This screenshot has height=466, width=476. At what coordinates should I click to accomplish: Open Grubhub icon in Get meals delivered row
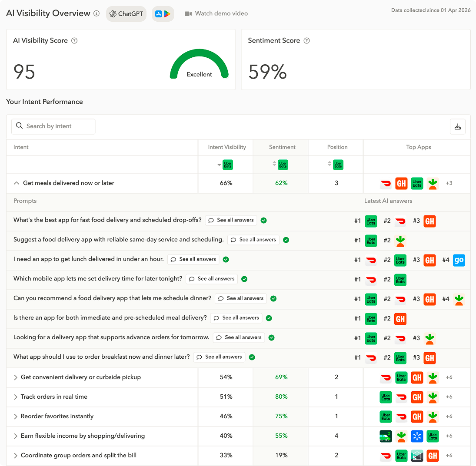[401, 184]
